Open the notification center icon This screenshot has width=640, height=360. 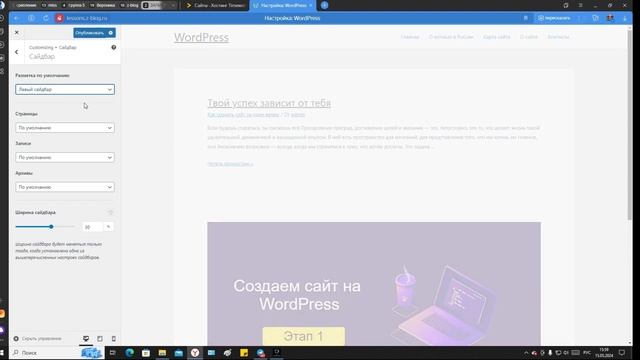point(622,353)
